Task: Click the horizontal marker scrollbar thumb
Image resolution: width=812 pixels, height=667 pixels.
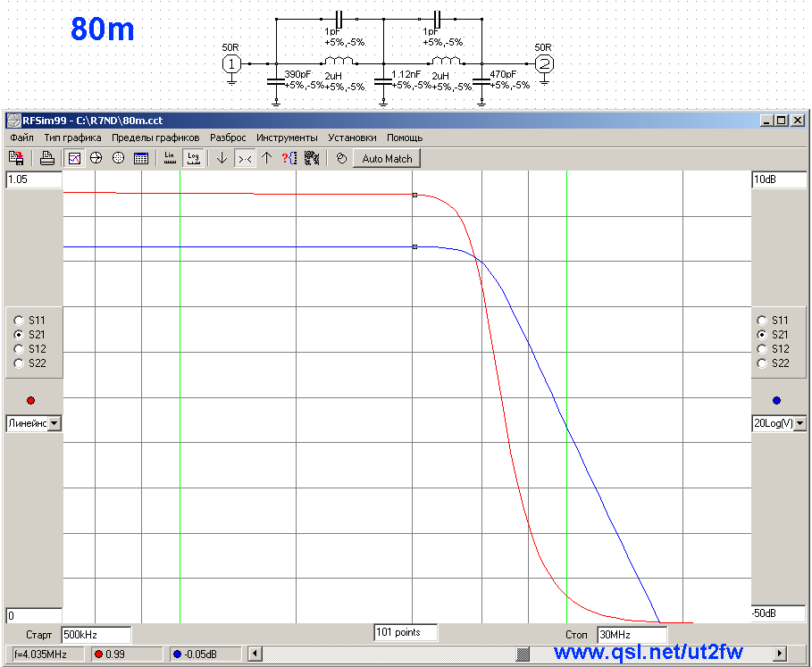Action: click(x=523, y=654)
